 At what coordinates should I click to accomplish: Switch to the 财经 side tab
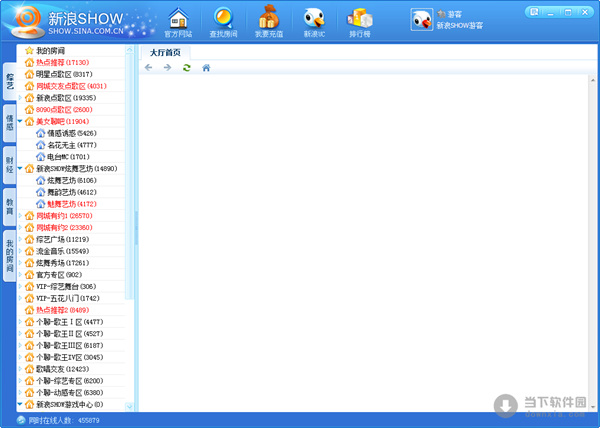[10, 165]
